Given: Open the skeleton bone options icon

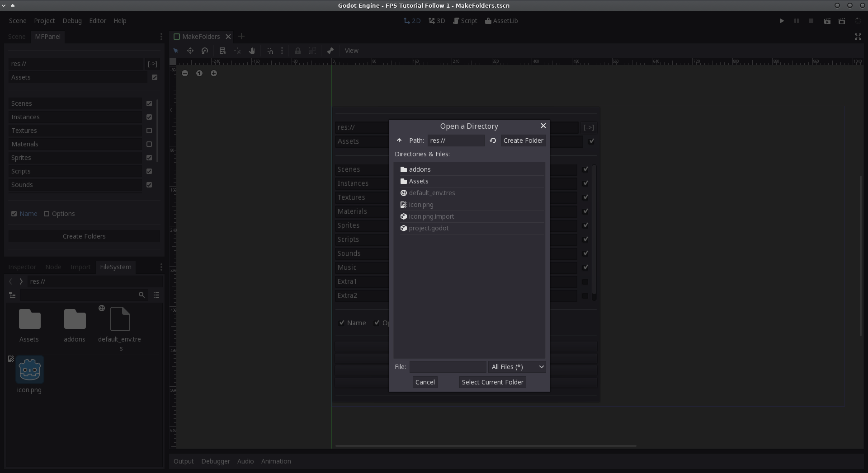Looking at the screenshot, I should pos(330,51).
